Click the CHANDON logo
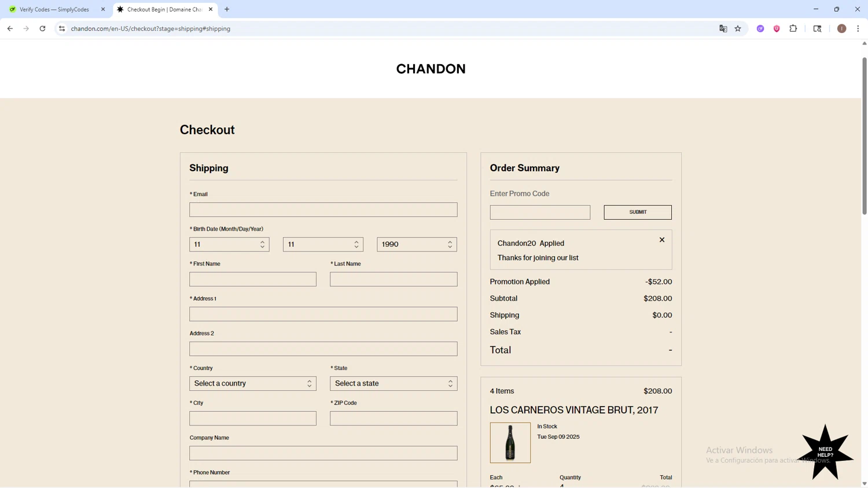 coord(431,69)
